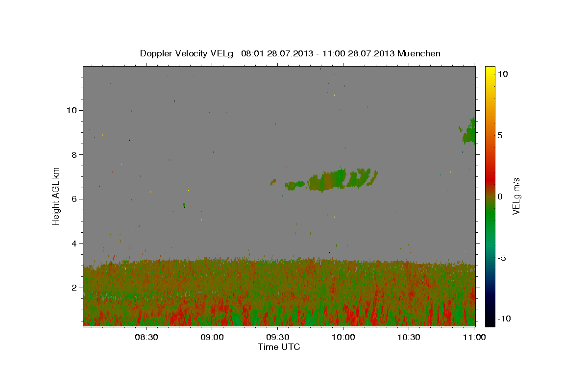The image size is (588, 392).
Task: Click the colorbar value '-10' at the bottom
Action: pos(504,318)
